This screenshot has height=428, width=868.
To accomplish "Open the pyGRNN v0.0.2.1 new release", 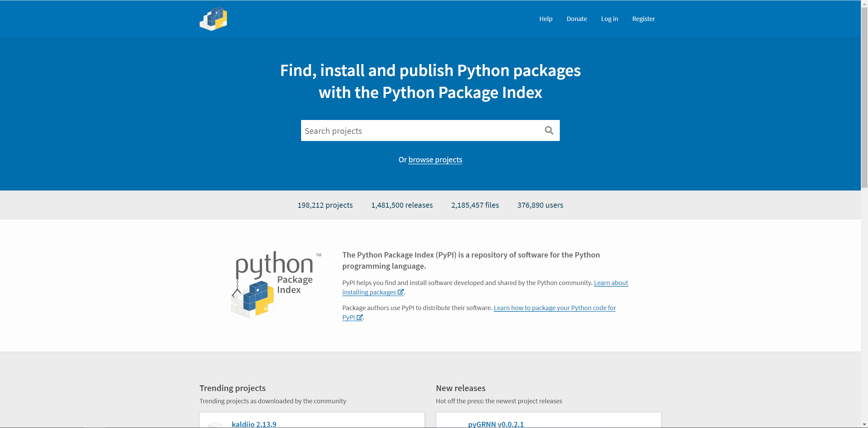I will [x=495, y=424].
